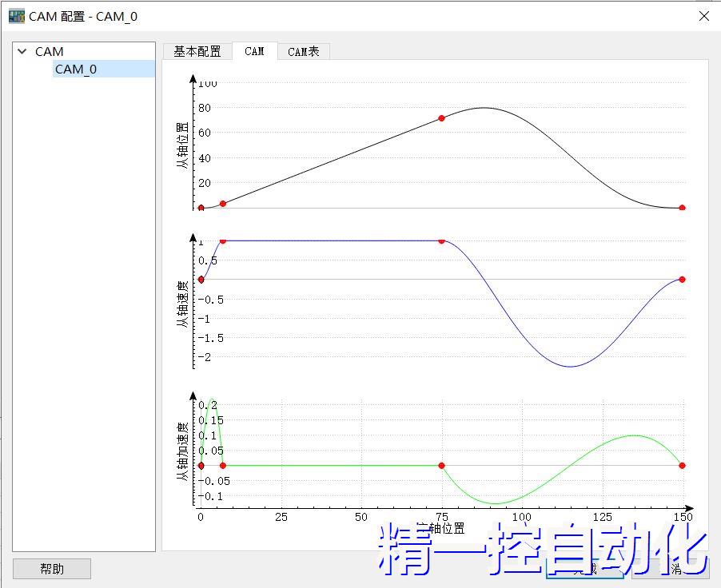
Task: Pick second red point on position curve
Action: 223,204
